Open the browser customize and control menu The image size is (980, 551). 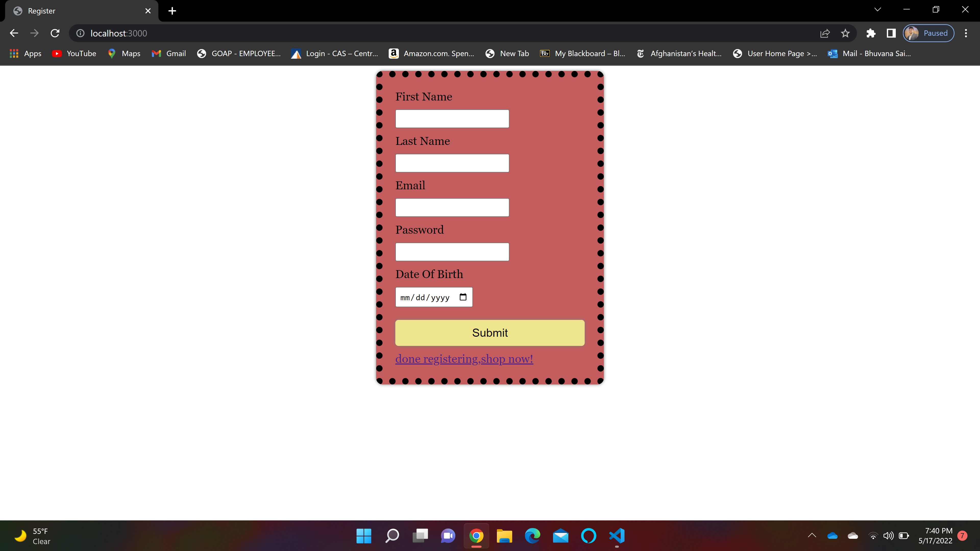pos(966,33)
